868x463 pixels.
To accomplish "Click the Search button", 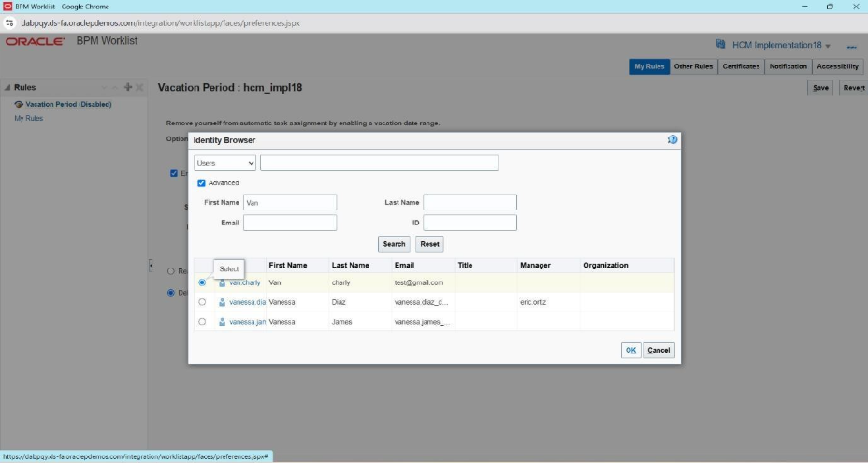I will pos(394,244).
